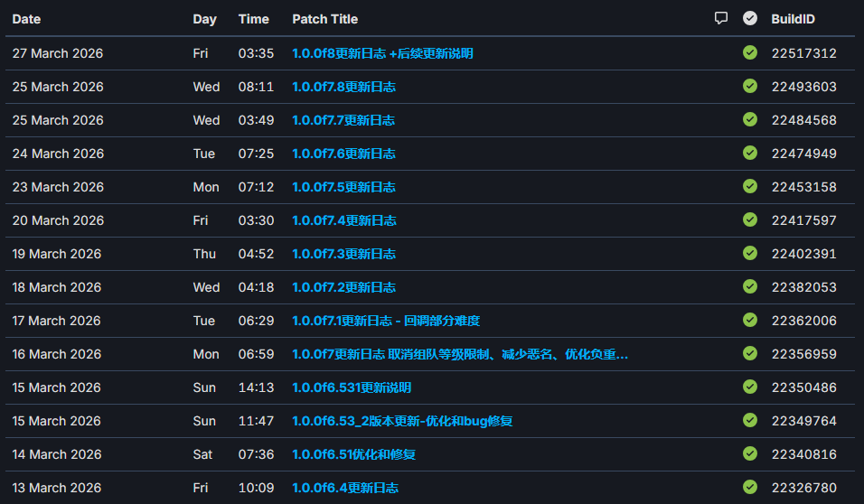Image resolution: width=864 pixels, height=504 pixels.
Task: Click green check icon for build 22402391
Action: (x=749, y=253)
